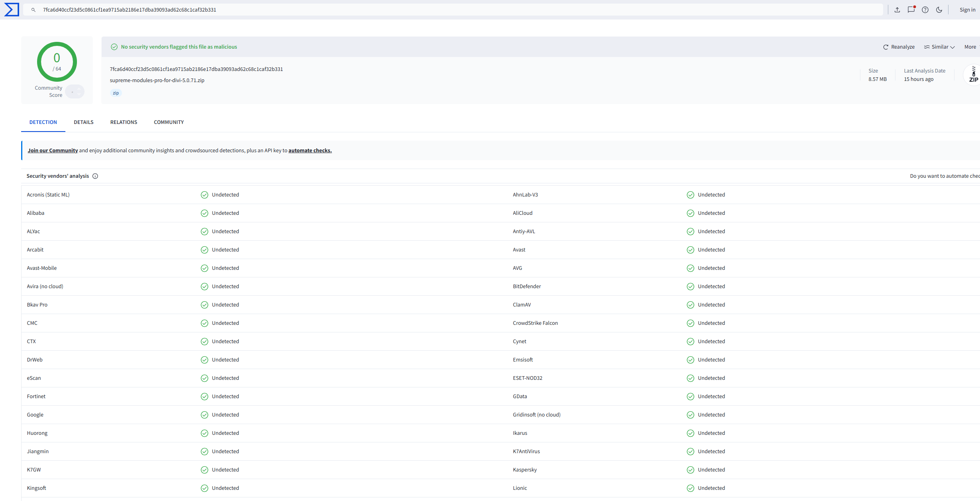Click the Do you want to automate checks text
Viewport: 980px width, 501px height.
click(x=945, y=176)
